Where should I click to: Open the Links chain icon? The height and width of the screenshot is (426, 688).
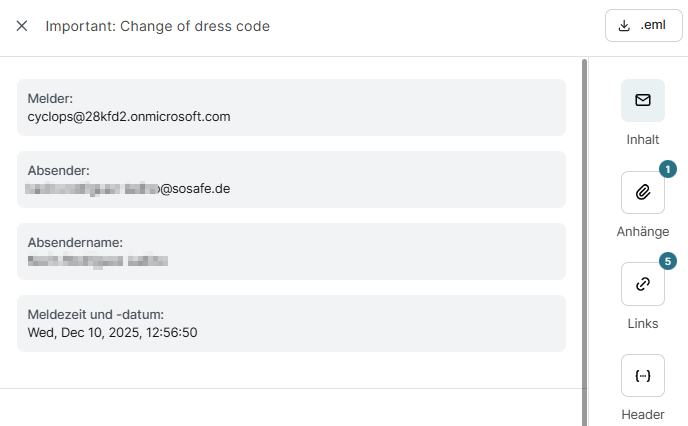pos(642,284)
